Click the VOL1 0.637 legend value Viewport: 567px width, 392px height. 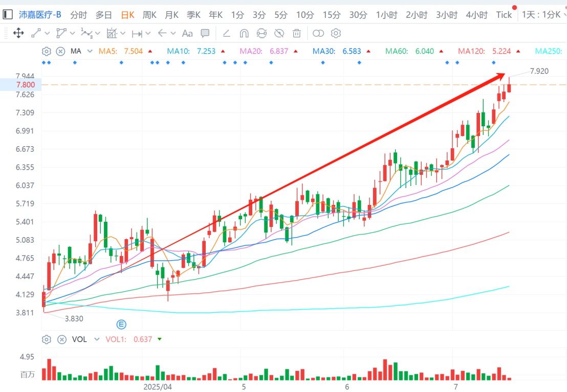pos(129,339)
